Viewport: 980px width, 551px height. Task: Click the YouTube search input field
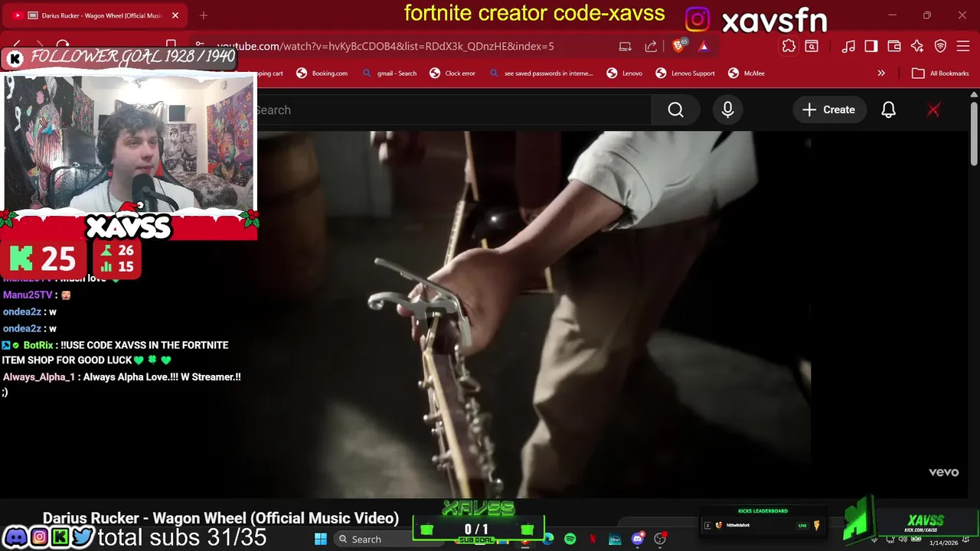452,110
